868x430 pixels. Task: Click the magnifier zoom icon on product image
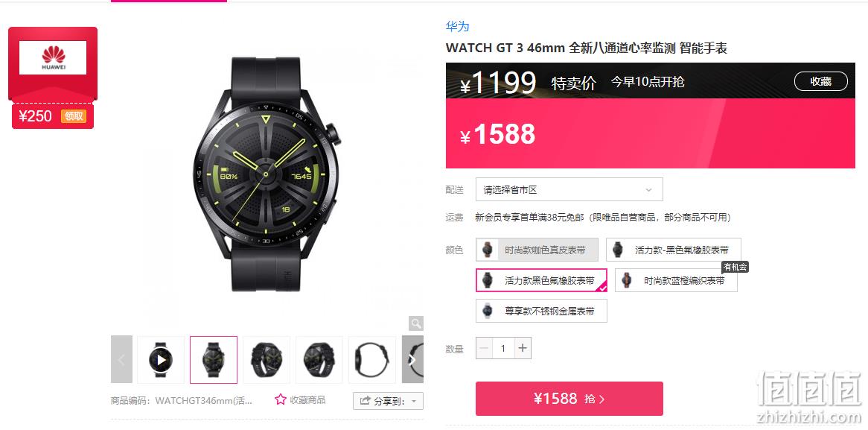pyautogui.click(x=415, y=323)
